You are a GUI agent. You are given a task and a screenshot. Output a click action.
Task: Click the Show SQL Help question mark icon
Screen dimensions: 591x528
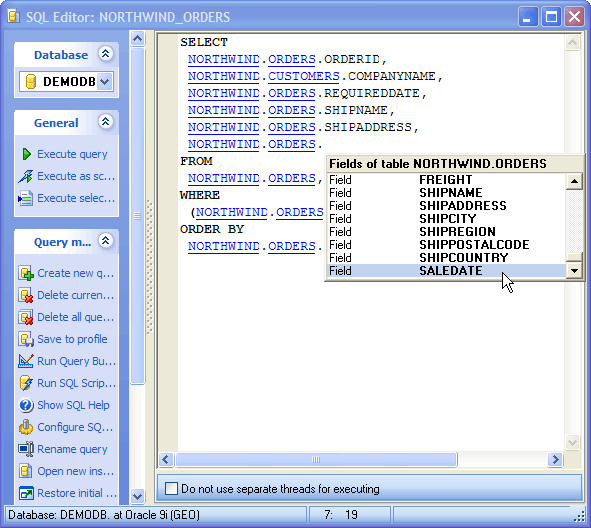(26, 405)
